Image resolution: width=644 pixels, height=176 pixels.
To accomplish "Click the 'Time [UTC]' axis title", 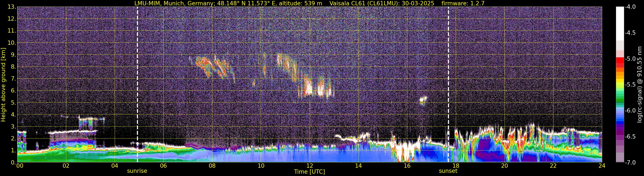I will 310,172.
